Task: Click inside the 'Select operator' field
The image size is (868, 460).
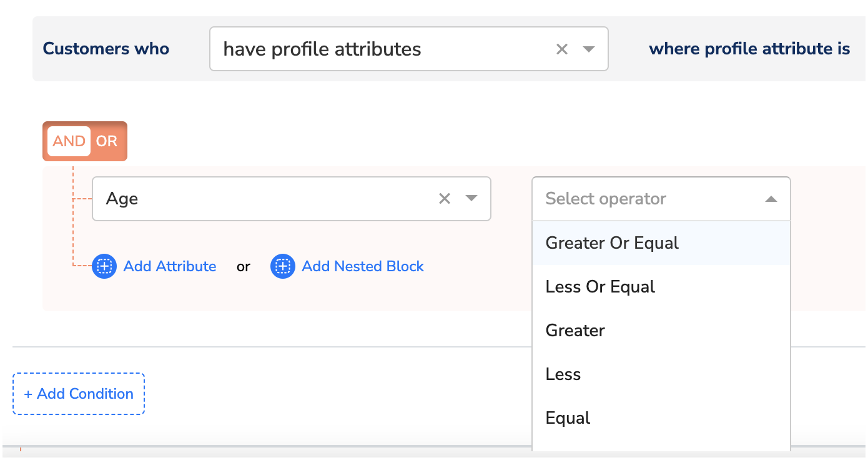Action: tap(643, 199)
